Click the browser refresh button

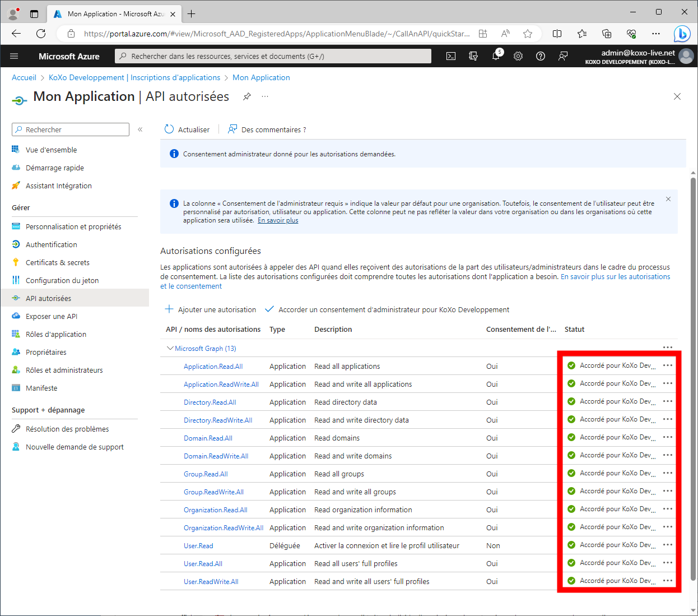41,34
